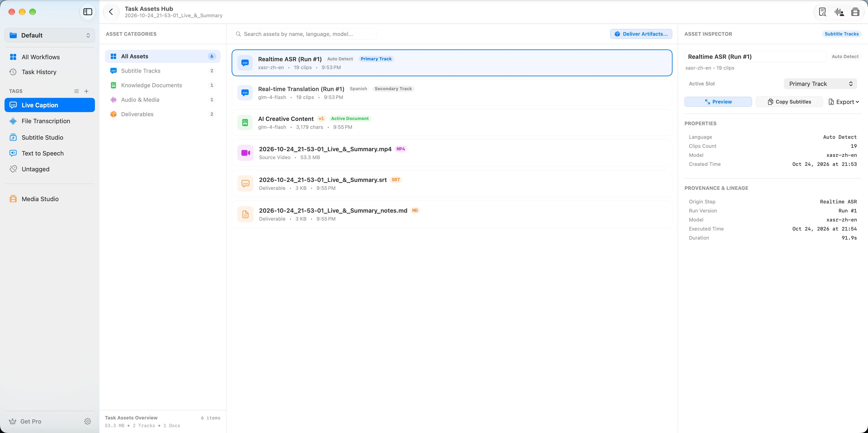Select the All Assets category
868x433 pixels.
(x=163, y=56)
